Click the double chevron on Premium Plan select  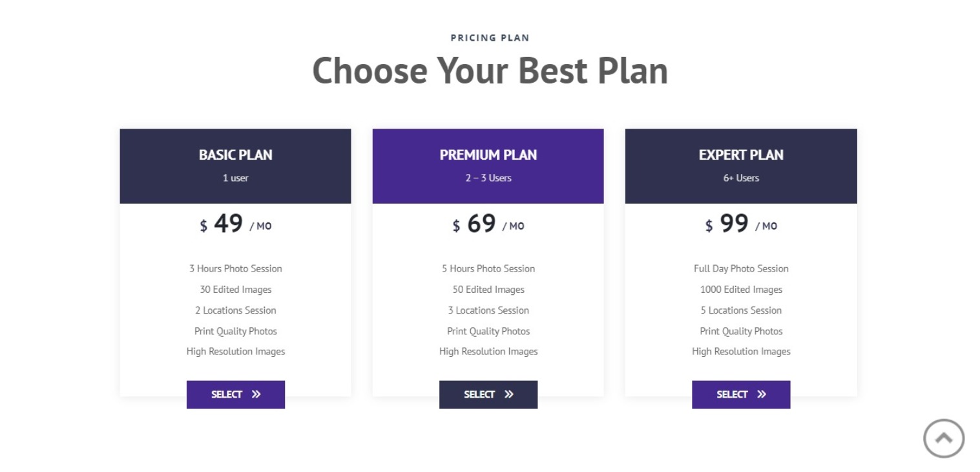click(x=508, y=394)
